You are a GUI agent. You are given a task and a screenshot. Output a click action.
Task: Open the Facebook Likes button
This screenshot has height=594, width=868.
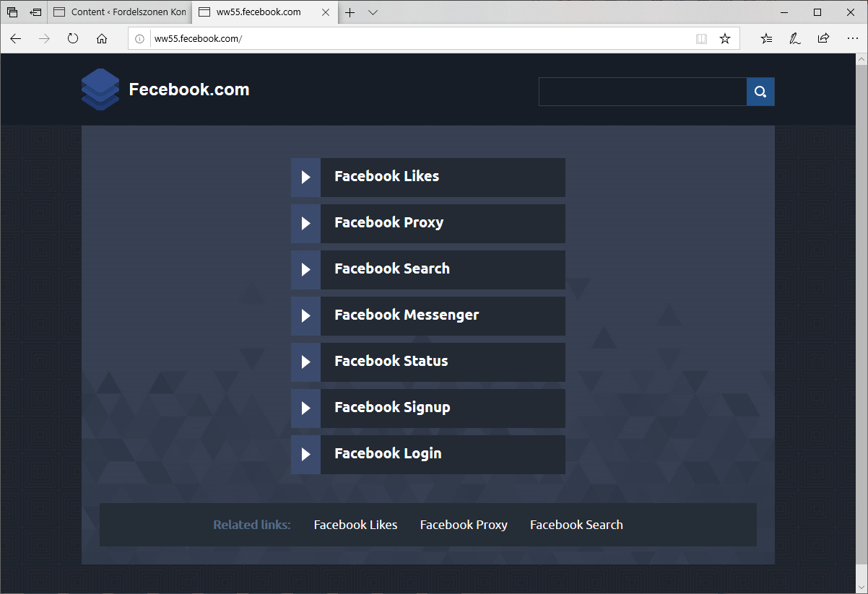tap(428, 177)
